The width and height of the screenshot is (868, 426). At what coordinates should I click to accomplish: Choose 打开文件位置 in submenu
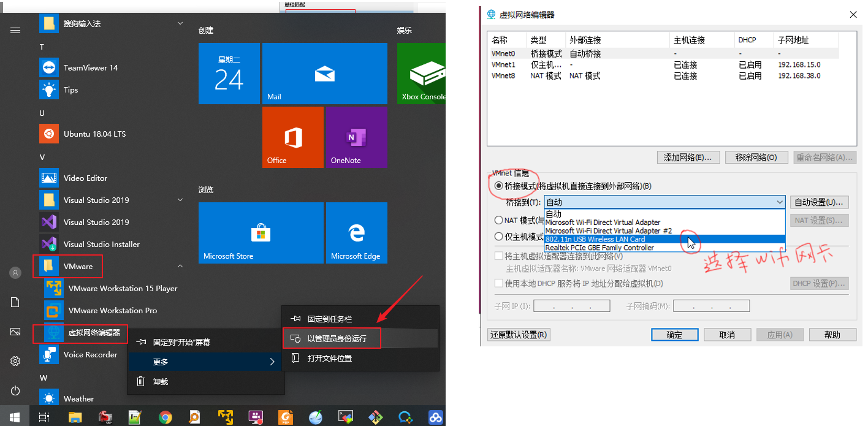[x=360, y=358]
